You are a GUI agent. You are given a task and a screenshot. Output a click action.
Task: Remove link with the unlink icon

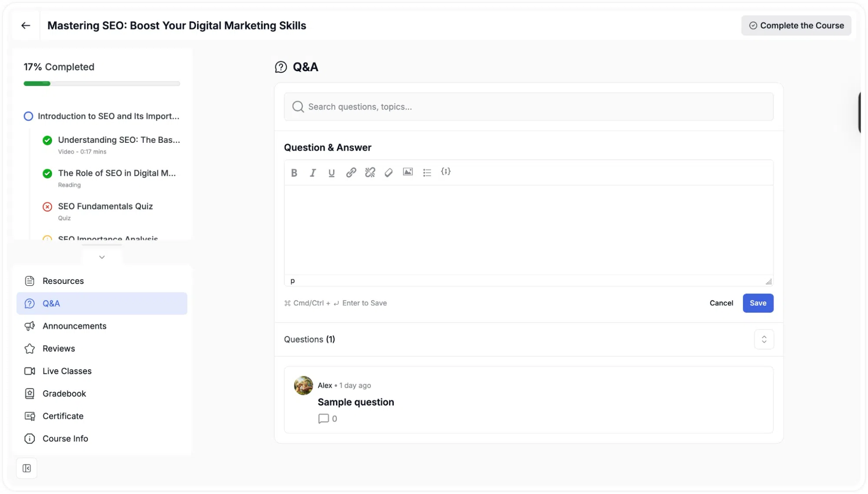point(370,172)
